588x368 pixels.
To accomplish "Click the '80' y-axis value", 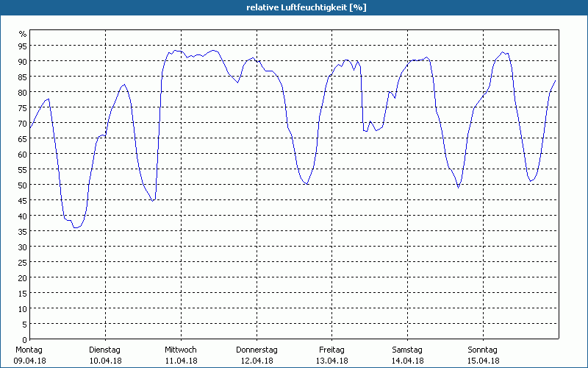I will (x=23, y=93).
